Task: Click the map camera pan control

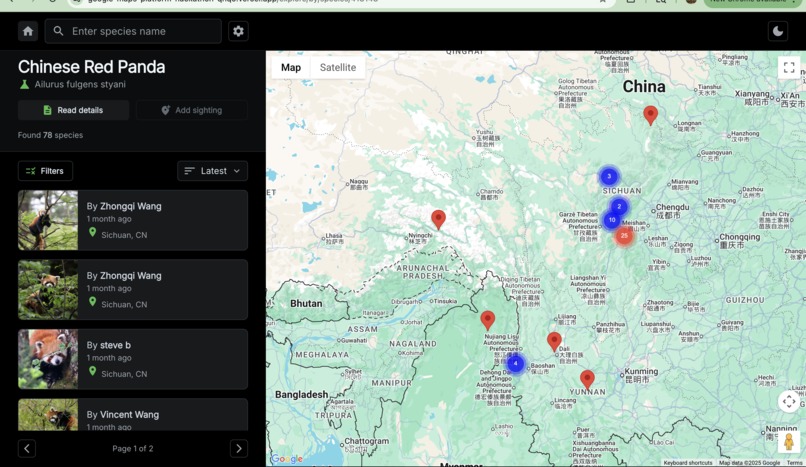Action: click(789, 401)
